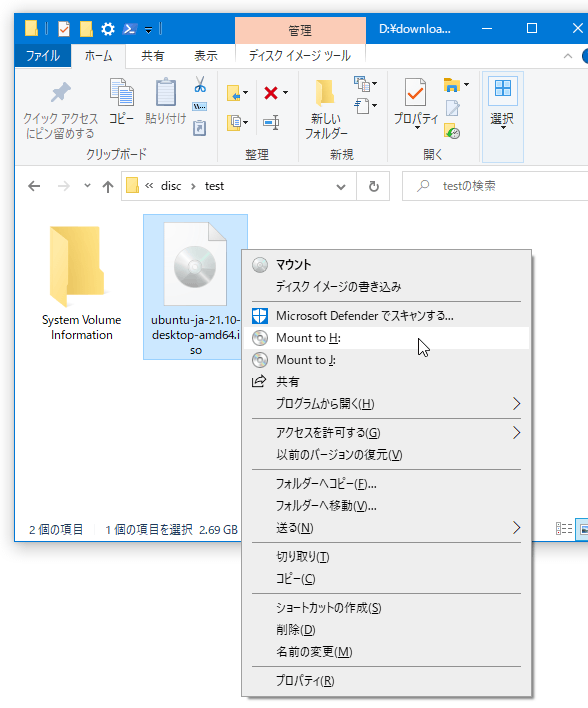Screen dimensions: 588x708
Task: Click the Copy to icon
Action: point(233,122)
